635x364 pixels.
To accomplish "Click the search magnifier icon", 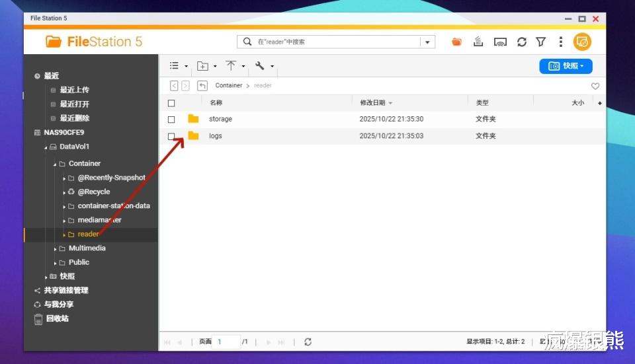I will (247, 42).
